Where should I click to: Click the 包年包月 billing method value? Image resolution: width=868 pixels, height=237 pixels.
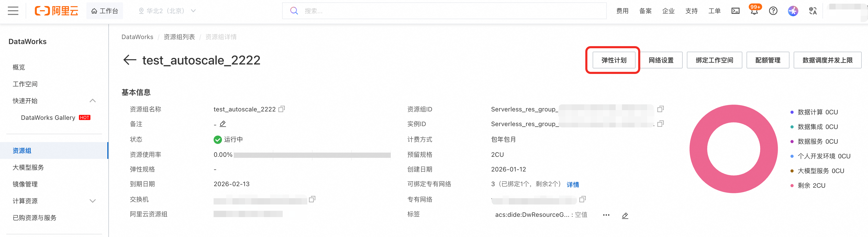[503, 139]
